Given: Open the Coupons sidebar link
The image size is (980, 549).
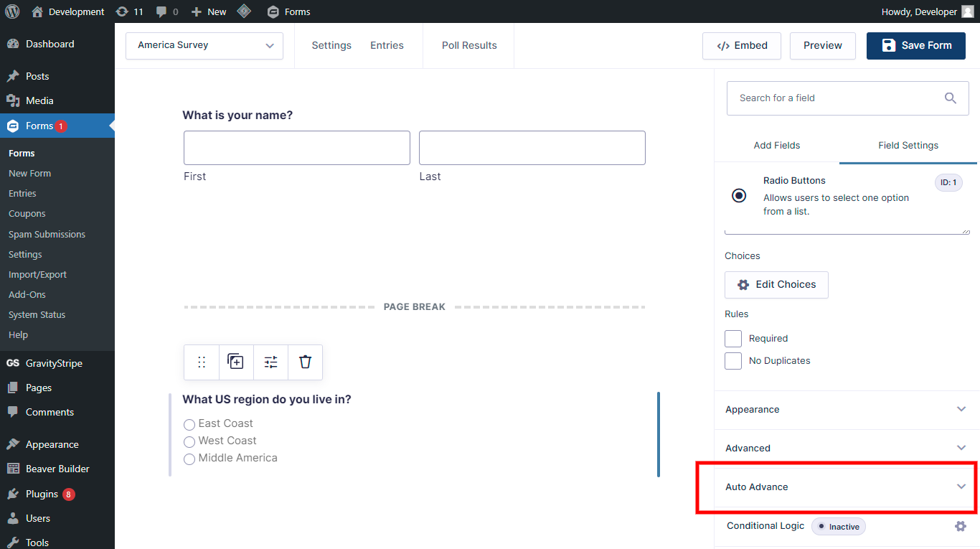Looking at the screenshot, I should click(x=27, y=214).
